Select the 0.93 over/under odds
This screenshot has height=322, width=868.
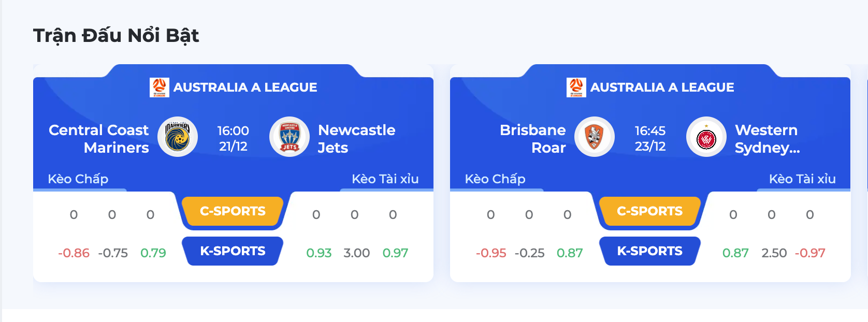[x=319, y=253]
